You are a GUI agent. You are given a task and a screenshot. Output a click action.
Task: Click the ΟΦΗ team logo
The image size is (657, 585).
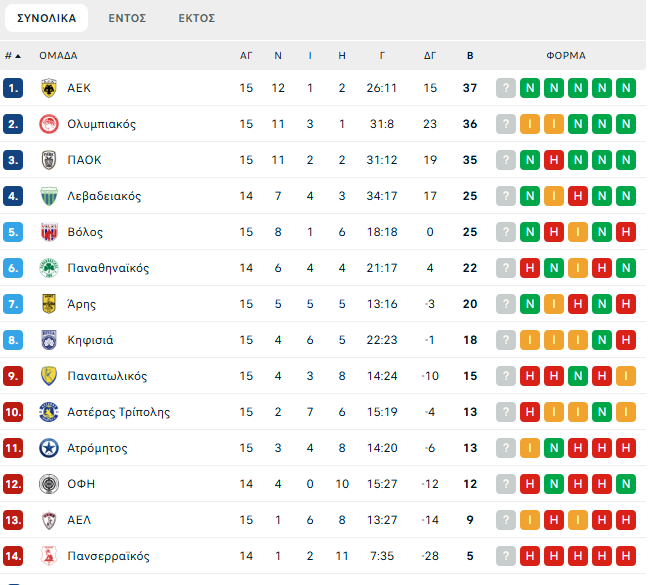[x=48, y=484]
